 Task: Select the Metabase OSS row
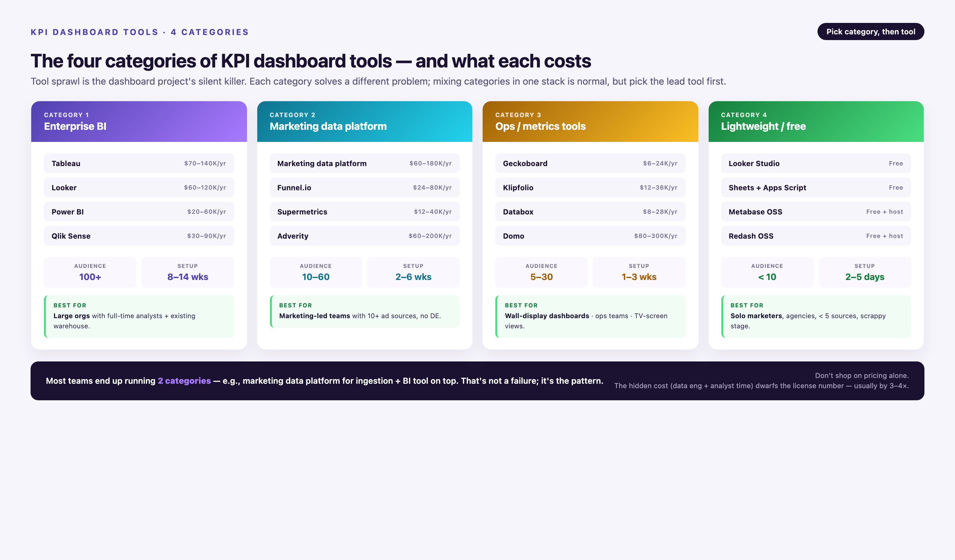(816, 212)
